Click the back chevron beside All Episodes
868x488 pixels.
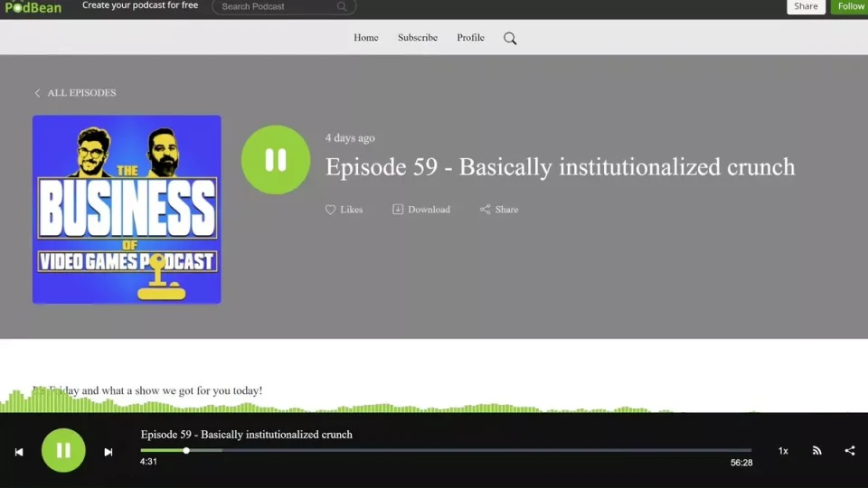coord(37,93)
